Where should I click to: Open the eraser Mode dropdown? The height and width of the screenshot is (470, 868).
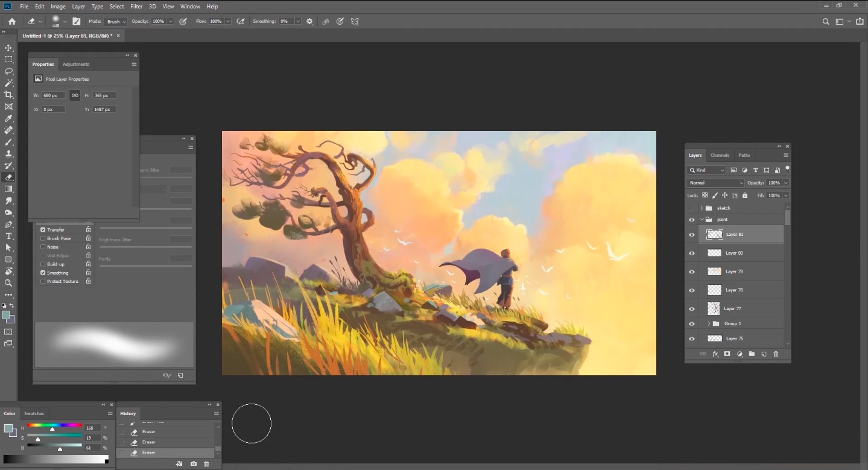click(x=116, y=21)
